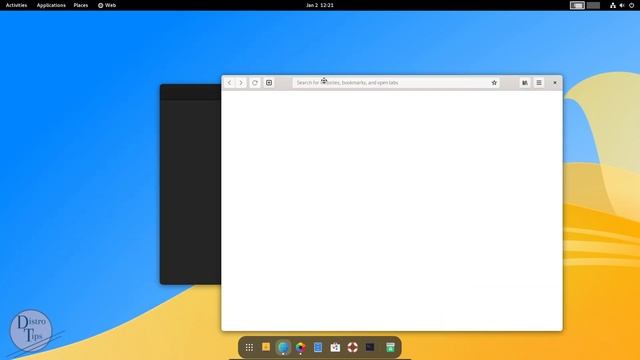Open the clock showing Jan 2 12:21
The image size is (640, 360).
320,5
